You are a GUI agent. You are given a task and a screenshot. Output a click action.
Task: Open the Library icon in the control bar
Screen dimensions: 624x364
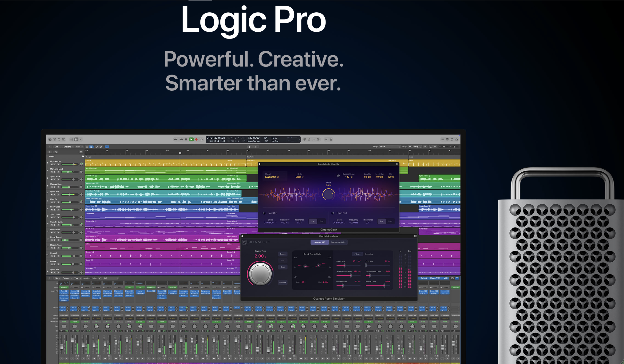[x=50, y=140]
